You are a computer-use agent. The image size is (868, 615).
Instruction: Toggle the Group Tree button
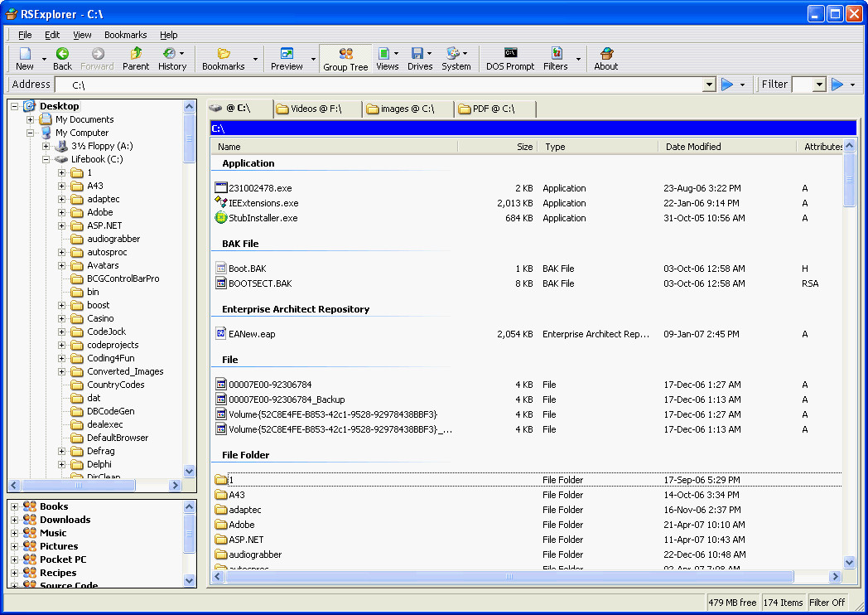(345, 59)
